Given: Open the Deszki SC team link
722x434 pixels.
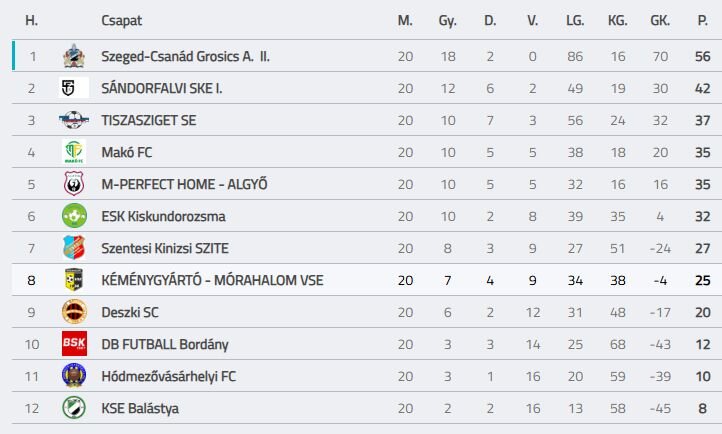Looking at the screenshot, I should pyautogui.click(x=130, y=312).
